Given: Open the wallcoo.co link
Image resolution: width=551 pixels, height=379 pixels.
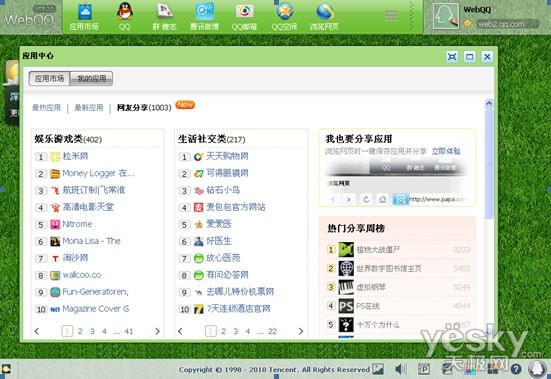Looking at the screenshot, I should (x=82, y=275).
